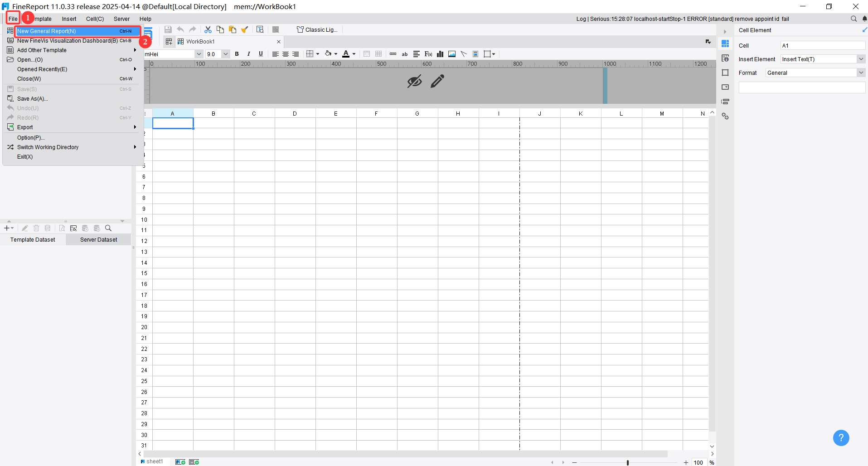This screenshot has width=868, height=466.
Task: Click the help button at bottom right
Action: pos(841,438)
